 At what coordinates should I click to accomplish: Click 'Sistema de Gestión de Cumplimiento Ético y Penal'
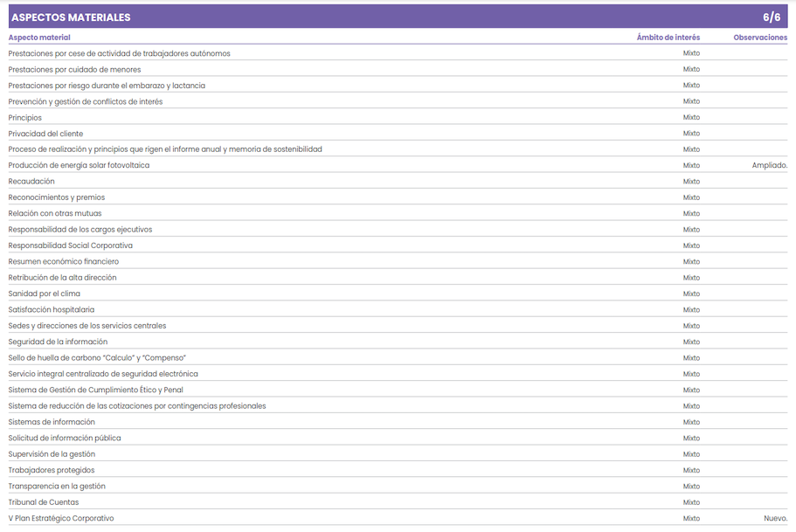pos(95,390)
